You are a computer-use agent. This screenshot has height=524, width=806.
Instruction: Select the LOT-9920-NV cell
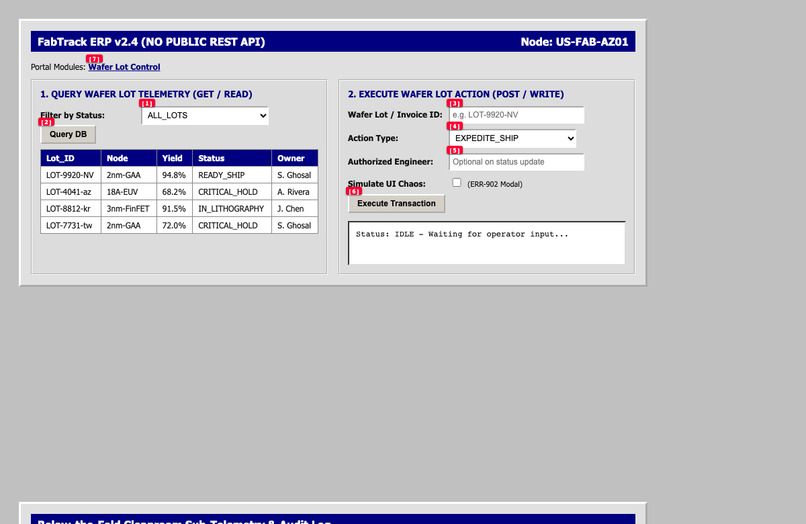pos(71,175)
